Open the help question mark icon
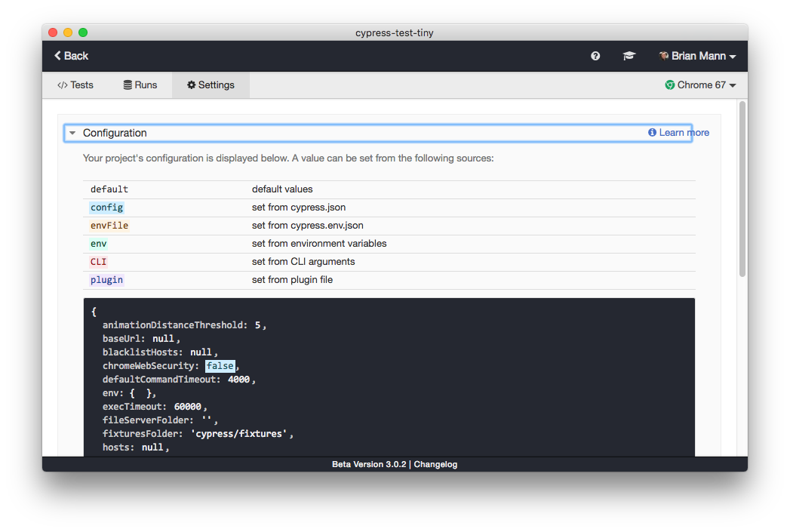 595,56
